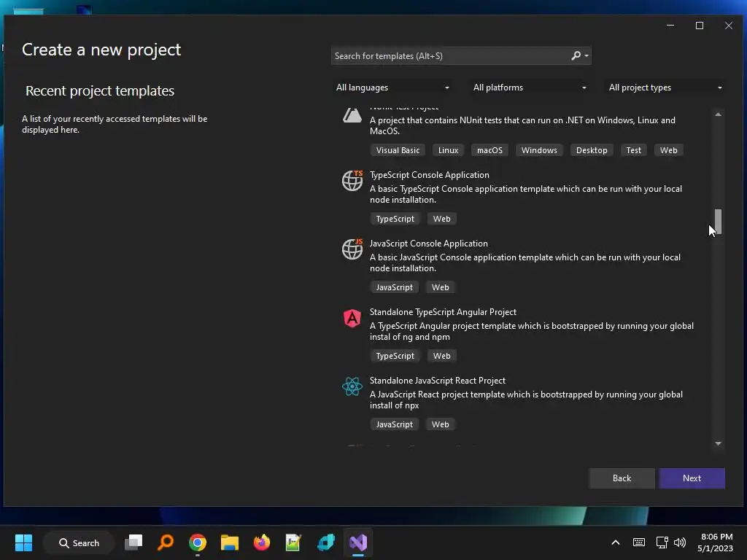
Task: Click the NUnit Test Project template icon
Action: pyautogui.click(x=352, y=115)
